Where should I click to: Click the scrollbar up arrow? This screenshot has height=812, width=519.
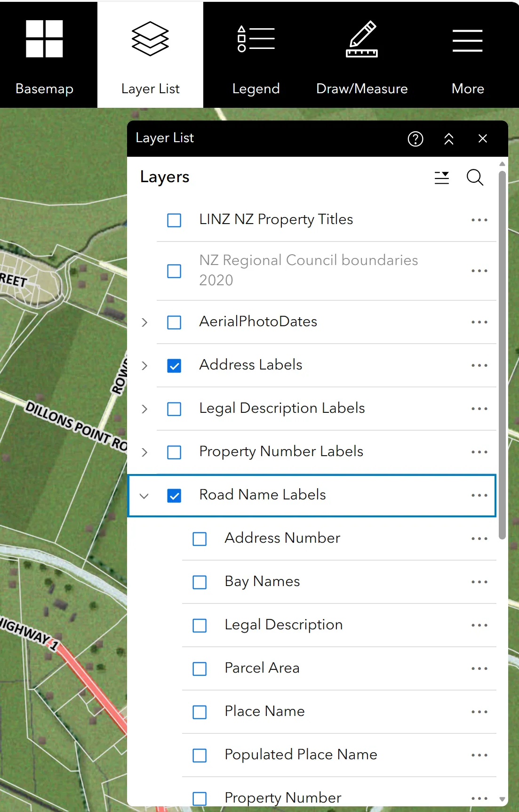tap(502, 164)
